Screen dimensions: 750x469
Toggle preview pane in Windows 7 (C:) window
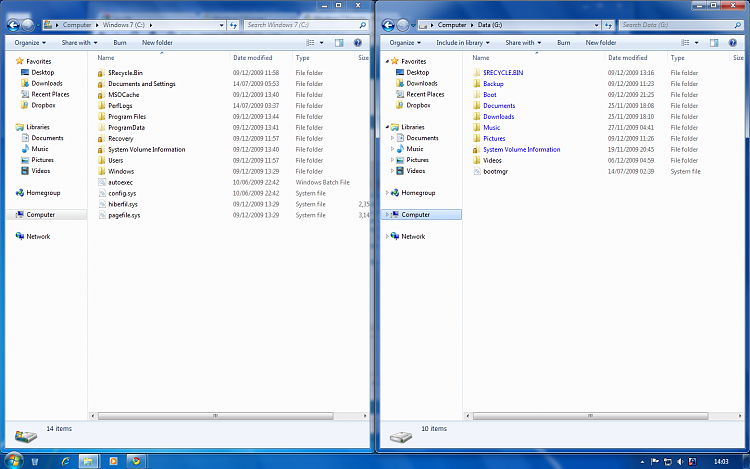[339, 43]
